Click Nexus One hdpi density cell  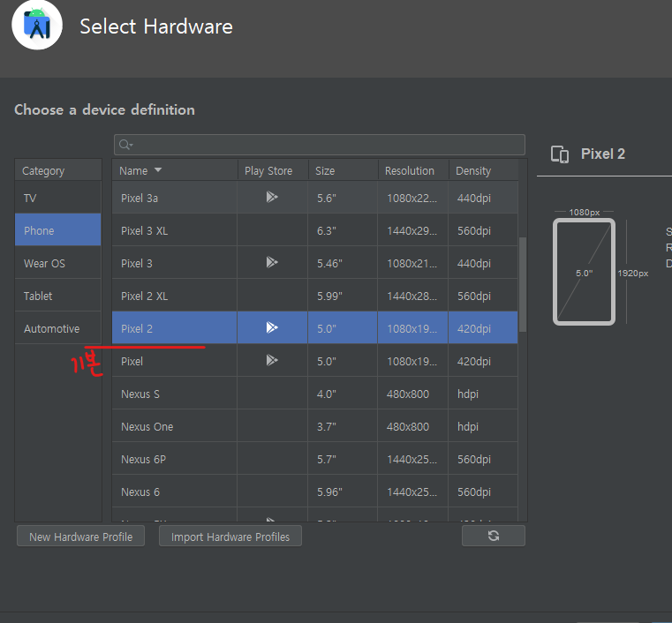coord(483,426)
